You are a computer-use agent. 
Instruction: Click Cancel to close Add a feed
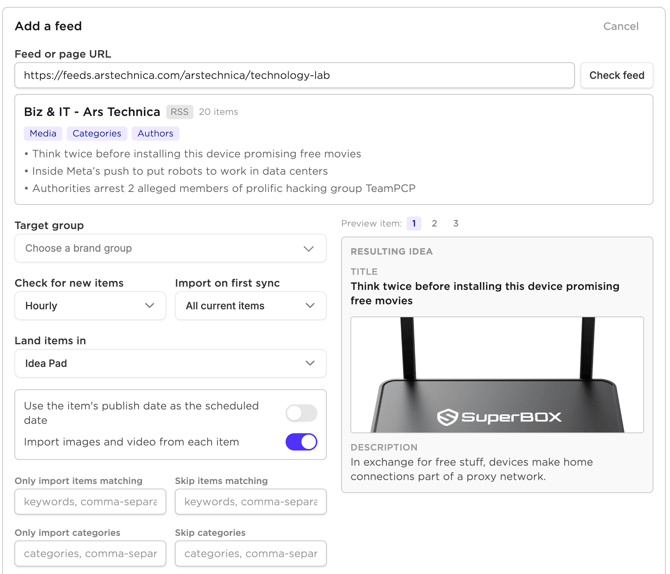(x=620, y=26)
